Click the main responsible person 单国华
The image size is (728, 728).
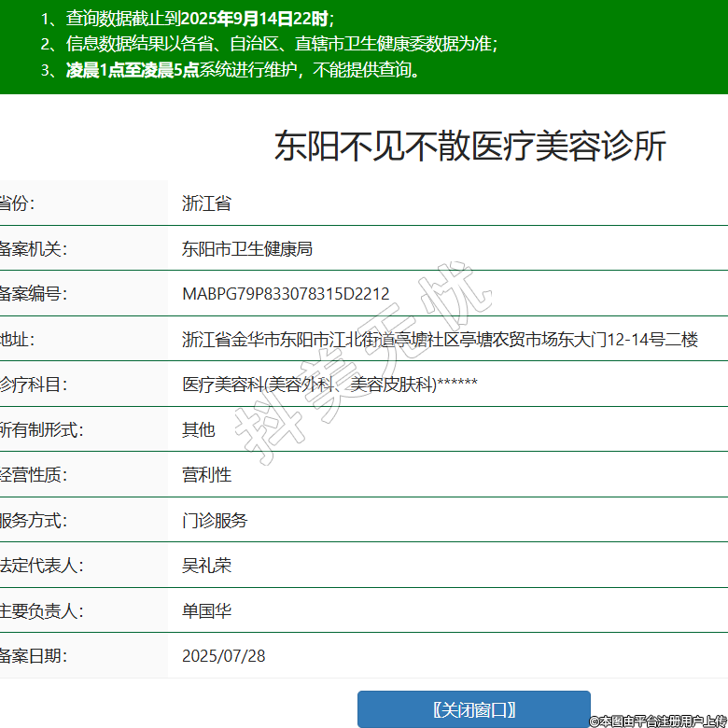click(x=206, y=611)
